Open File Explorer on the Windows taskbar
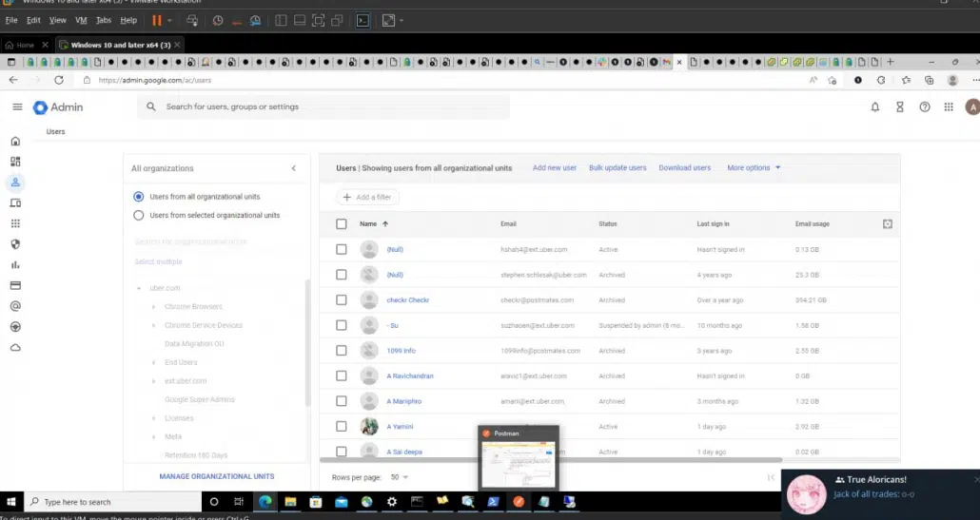This screenshot has height=520, width=980. click(290, 501)
